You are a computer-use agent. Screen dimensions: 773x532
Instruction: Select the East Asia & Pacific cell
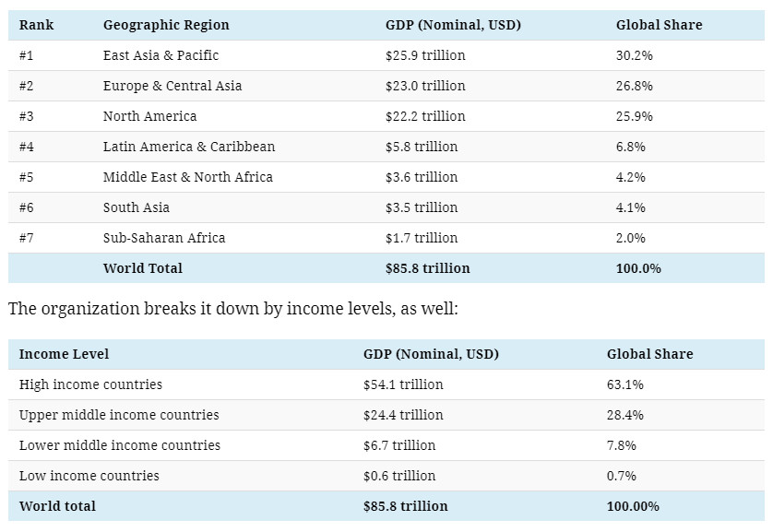tap(161, 55)
